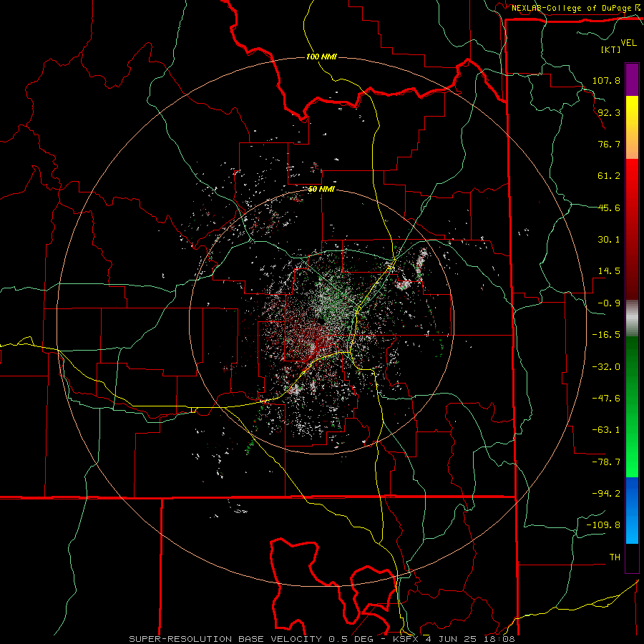
Task: Click the 76.7 legend value
Action: tap(609, 144)
